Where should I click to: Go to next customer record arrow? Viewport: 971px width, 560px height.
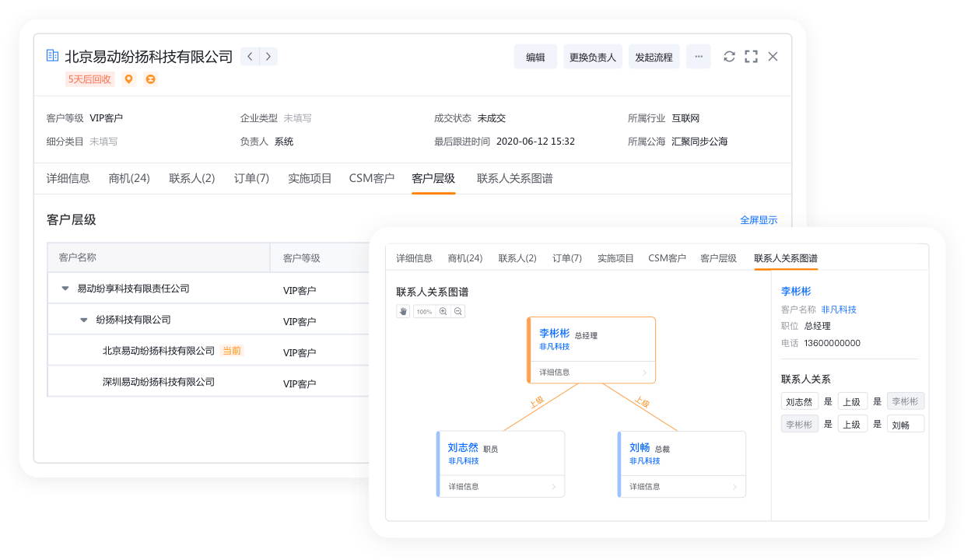pyautogui.click(x=268, y=56)
